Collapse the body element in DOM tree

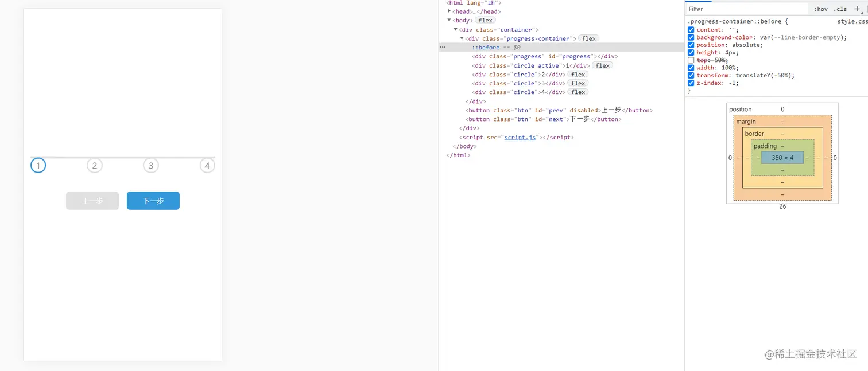click(x=449, y=21)
